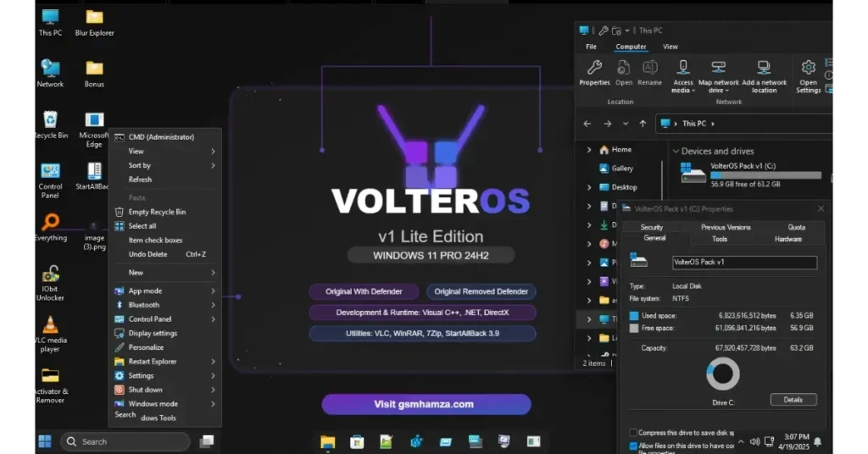The height and width of the screenshot is (454, 868).
Task: Open the notification bell in system tray
Action: point(818,442)
